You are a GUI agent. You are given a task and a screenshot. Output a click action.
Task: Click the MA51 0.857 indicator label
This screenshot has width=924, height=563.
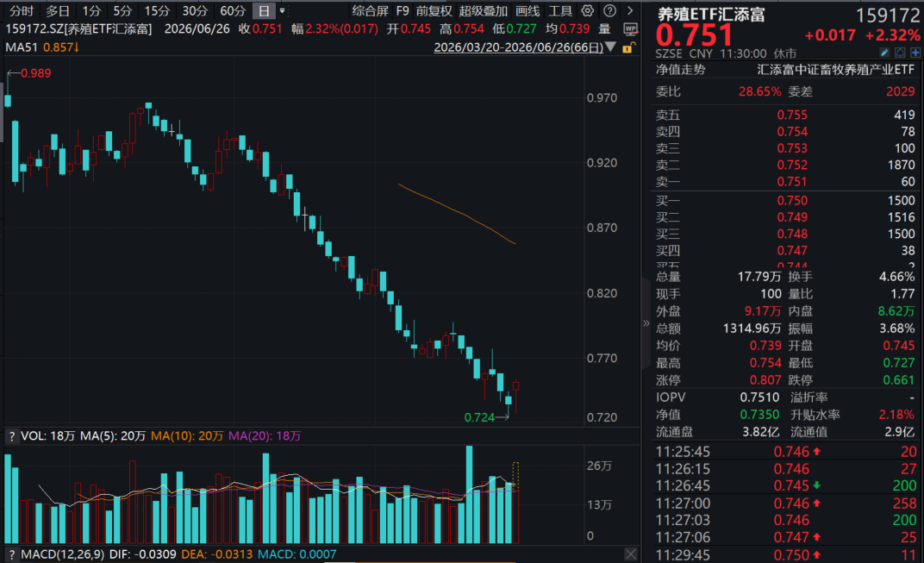42,47
